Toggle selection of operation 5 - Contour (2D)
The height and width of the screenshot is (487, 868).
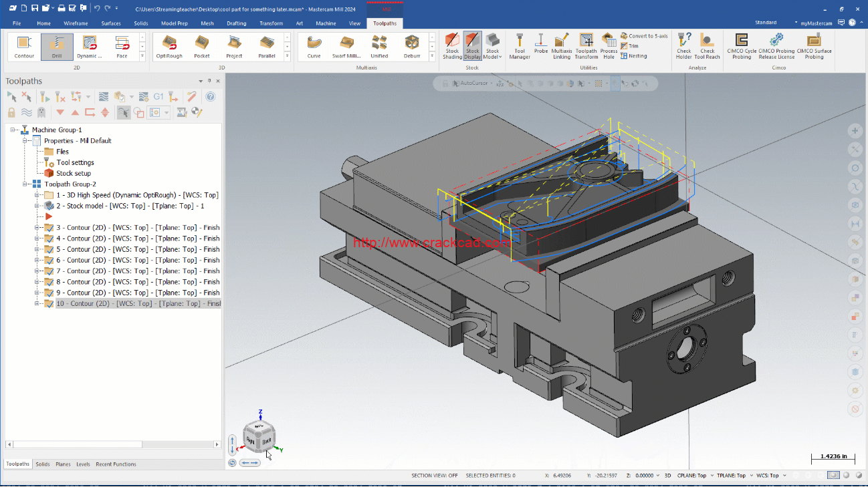(x=49, y=249)
